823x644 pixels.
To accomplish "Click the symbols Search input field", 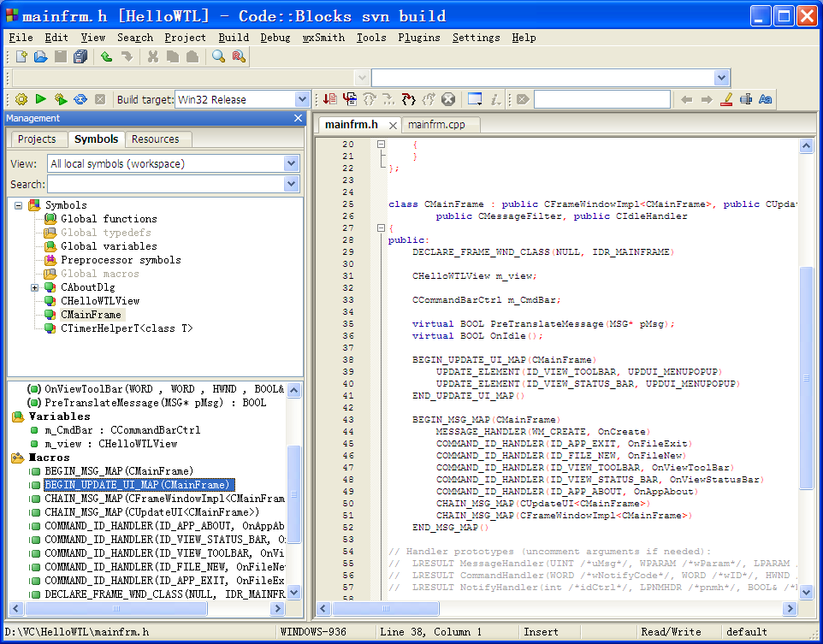I will coord(166,184).
